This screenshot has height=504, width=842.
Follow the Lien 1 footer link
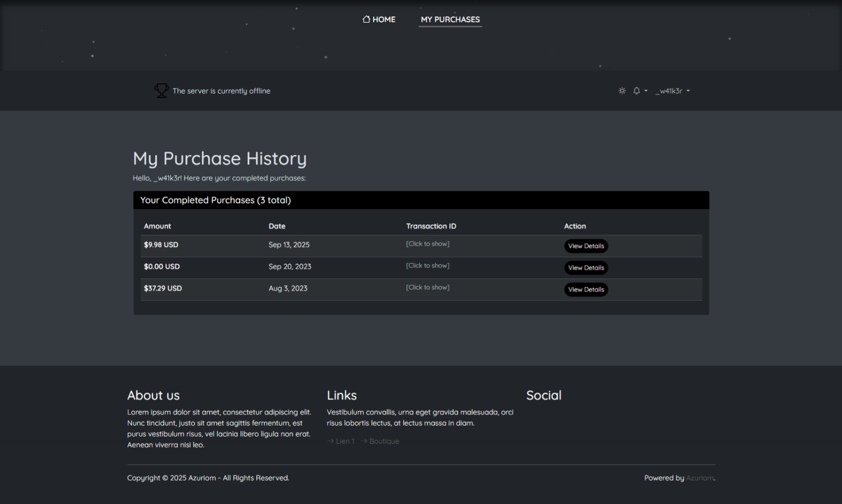pos(344,441)
